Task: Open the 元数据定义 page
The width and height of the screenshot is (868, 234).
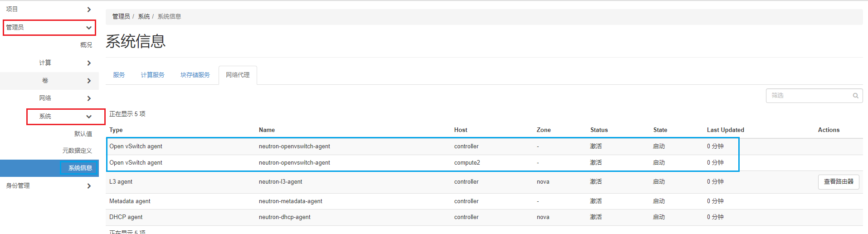Action: coord(77,151)
